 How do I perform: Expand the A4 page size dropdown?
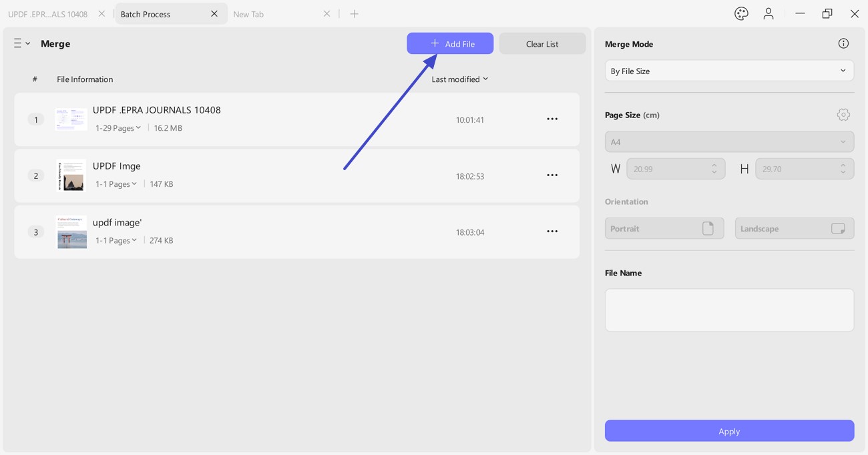(x=729, y=141)
